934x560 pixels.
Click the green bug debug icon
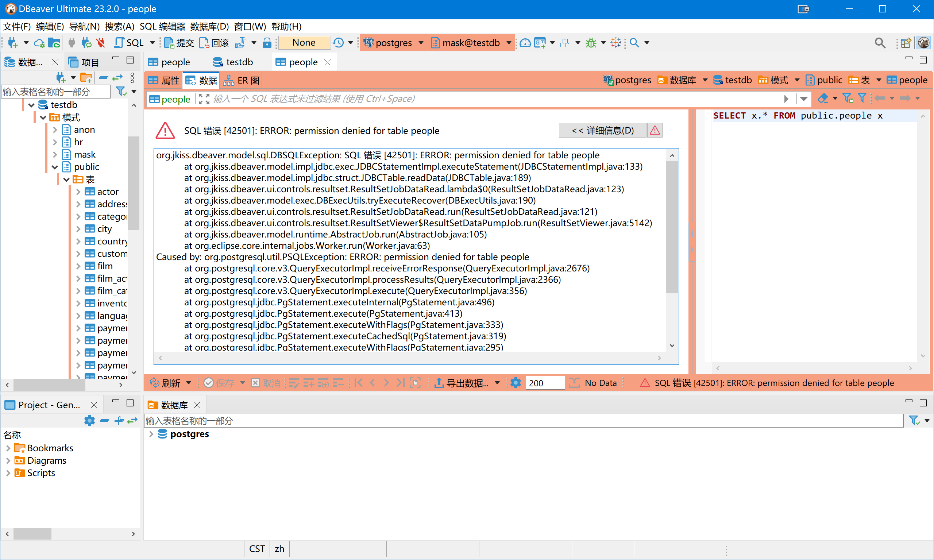pos(591,43)
